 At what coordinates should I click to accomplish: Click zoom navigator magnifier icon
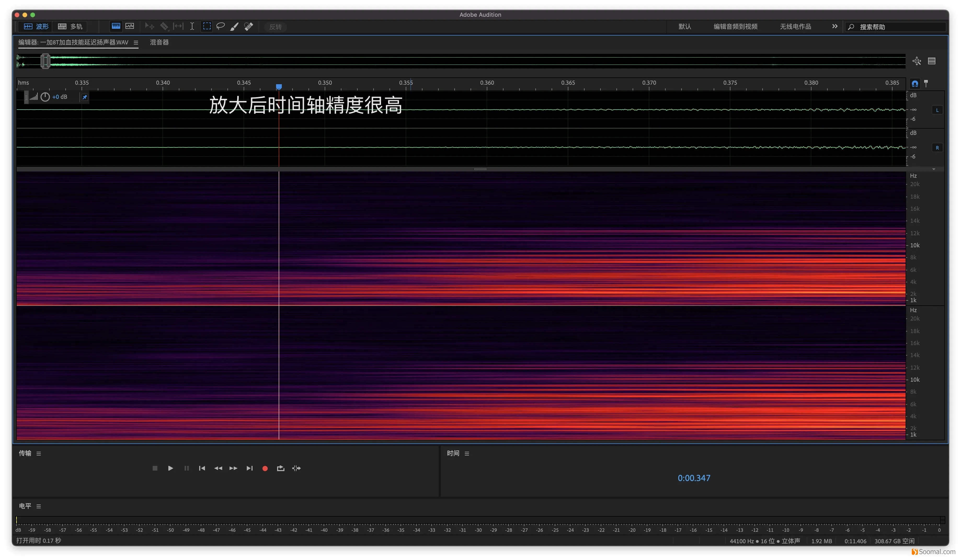[917, 61]
